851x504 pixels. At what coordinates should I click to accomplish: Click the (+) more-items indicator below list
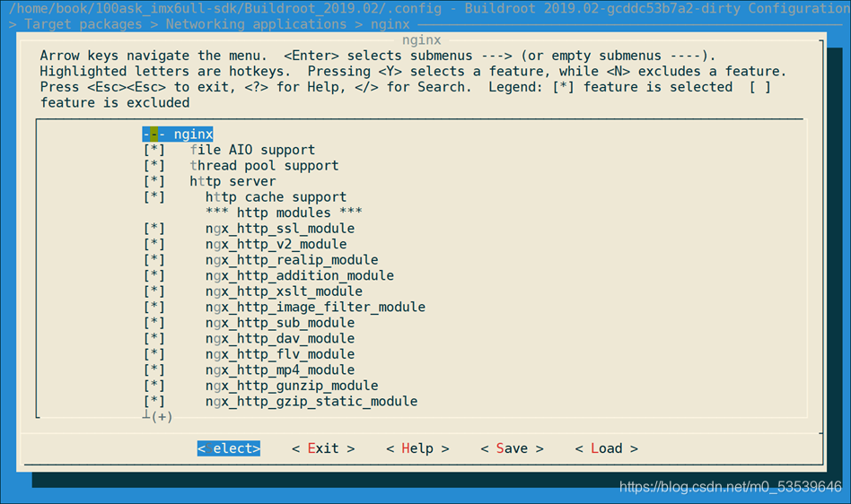tap(162, 417)
